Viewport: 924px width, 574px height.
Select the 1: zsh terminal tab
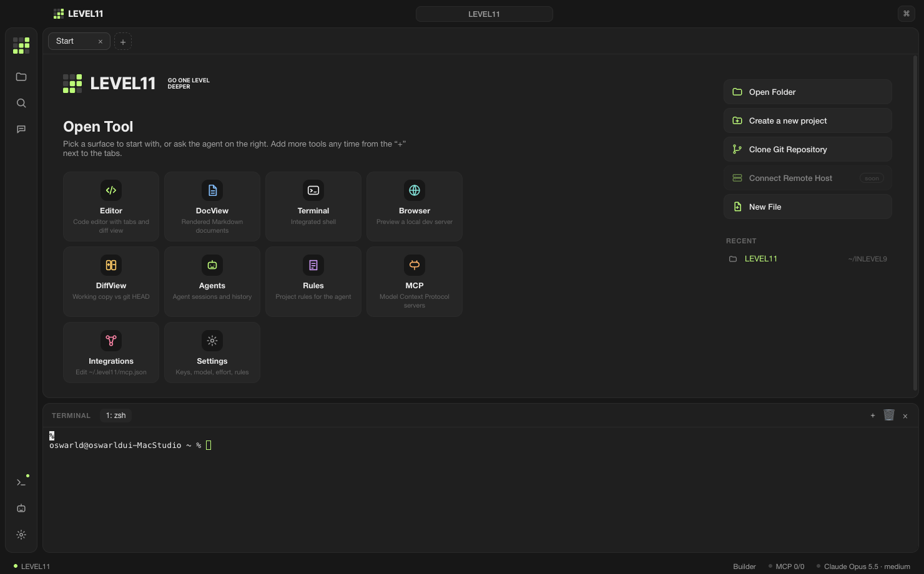[x=115, y=416]
